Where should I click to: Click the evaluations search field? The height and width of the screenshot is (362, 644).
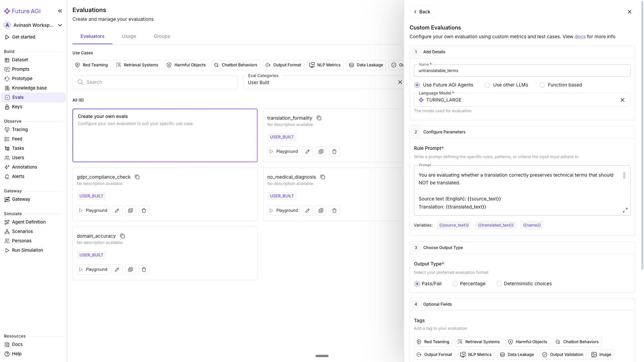click(155, 82)
